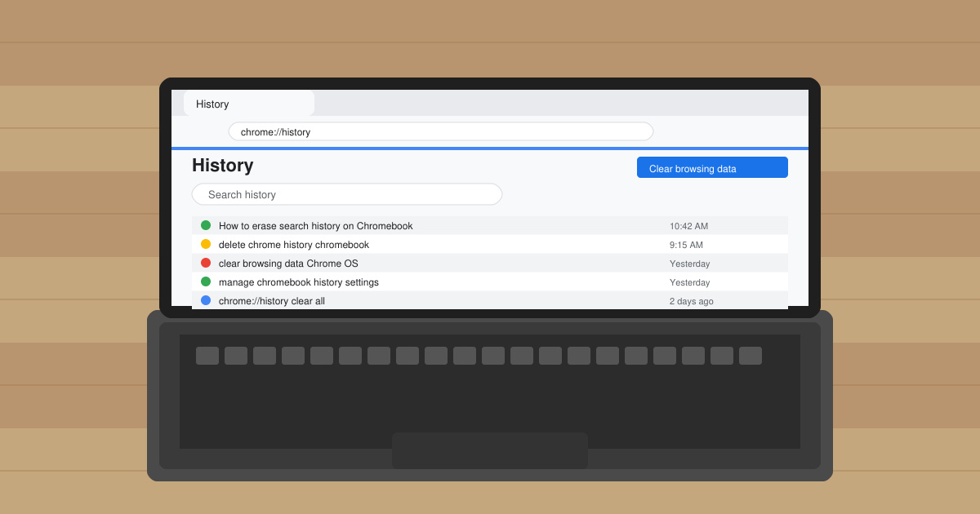Click yellow favicon beside 'delete chrome history chromebook'
The image size is (980, 514).
point(206,244)
